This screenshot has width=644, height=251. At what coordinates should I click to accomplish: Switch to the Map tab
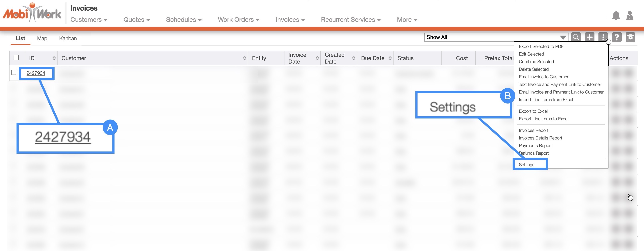coord(42,39)
